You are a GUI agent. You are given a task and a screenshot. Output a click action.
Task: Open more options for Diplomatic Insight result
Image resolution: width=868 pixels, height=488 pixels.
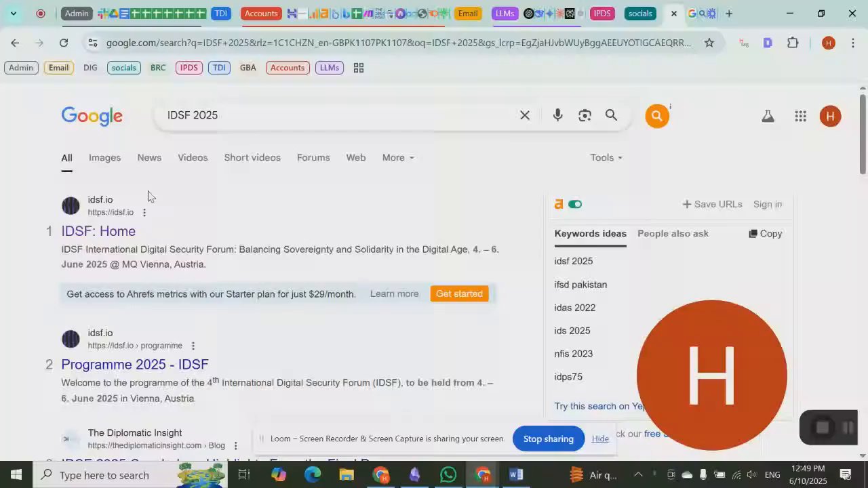coord(235,445)
